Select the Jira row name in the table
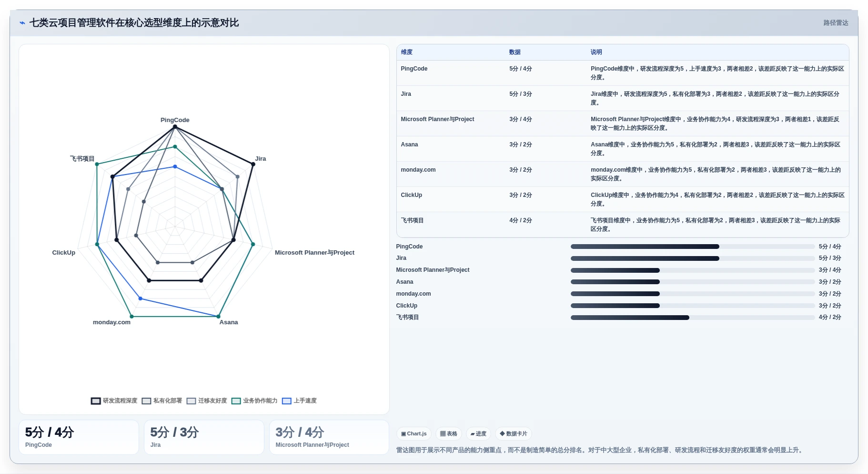Screen dimensions: 868x474 click(406, 94)
